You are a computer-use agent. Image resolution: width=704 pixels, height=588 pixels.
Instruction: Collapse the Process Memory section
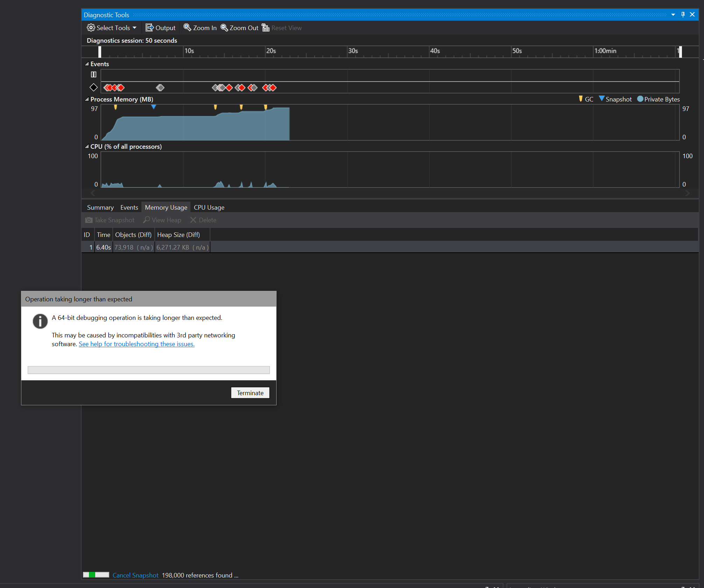click(86, 99)
